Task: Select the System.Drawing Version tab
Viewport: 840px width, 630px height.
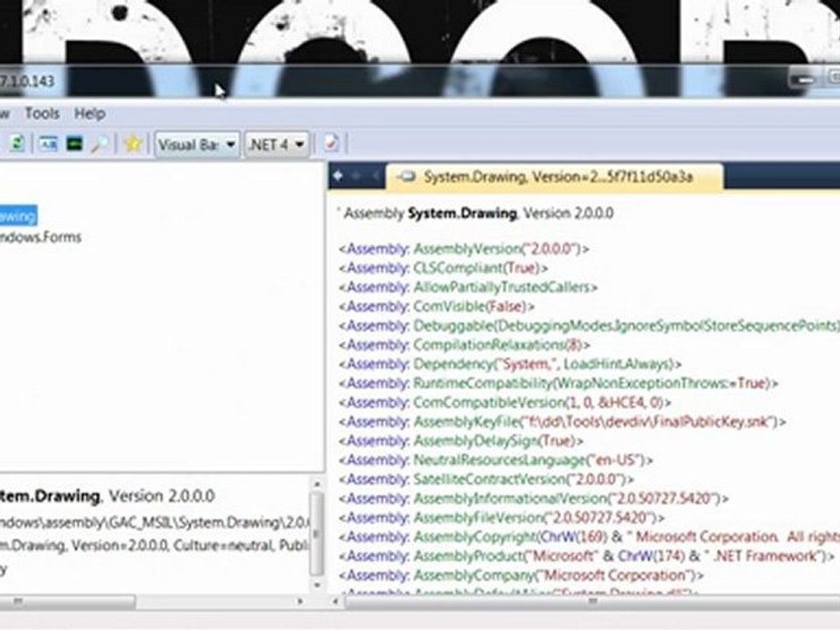Action: point(555,176)
